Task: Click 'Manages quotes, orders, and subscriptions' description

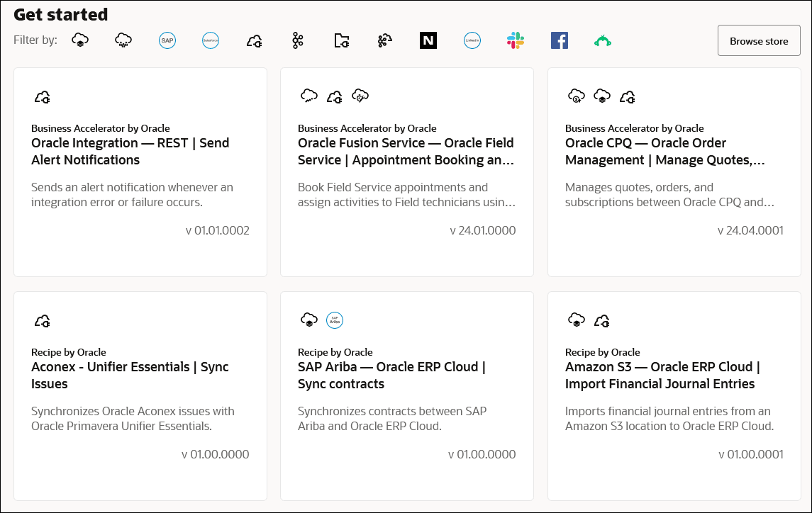Action: coord(669,195)
